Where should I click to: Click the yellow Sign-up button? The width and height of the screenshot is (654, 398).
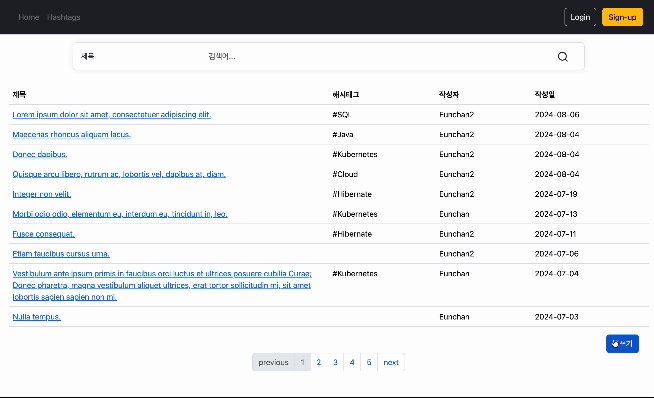[622, 17]
